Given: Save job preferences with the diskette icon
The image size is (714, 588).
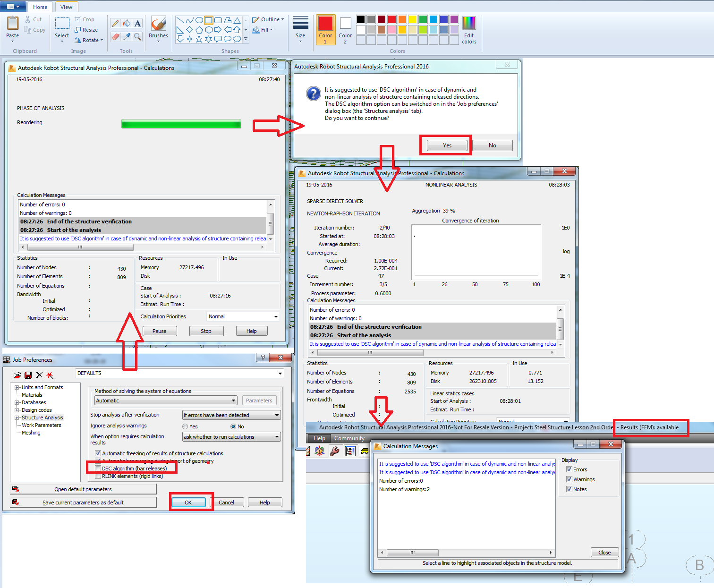Looking at the screenshot, I should click(28, 375).
